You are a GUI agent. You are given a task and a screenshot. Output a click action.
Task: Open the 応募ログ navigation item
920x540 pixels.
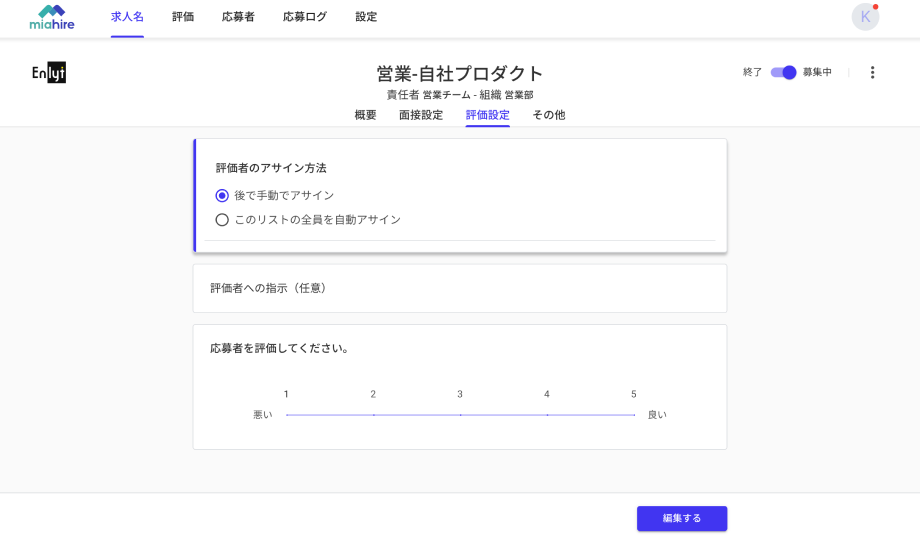pyautogui.click(x=305, y=17)
